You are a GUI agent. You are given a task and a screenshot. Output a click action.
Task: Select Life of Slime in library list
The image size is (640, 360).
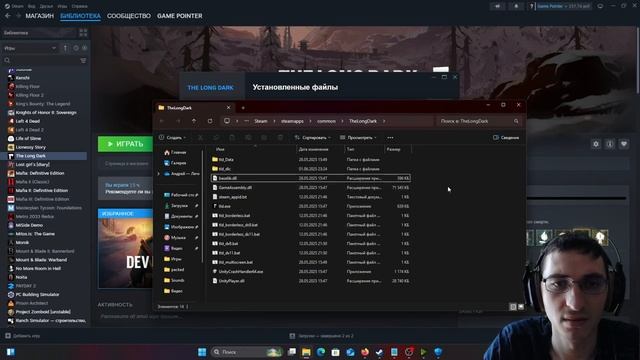coord(28,138)
